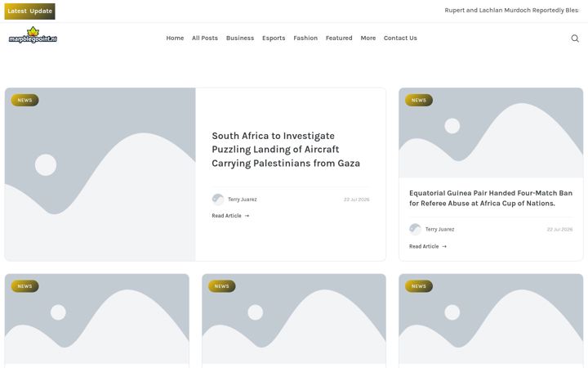
Task: Open the South Africa to Investigate headline
Action: (286, 150)
